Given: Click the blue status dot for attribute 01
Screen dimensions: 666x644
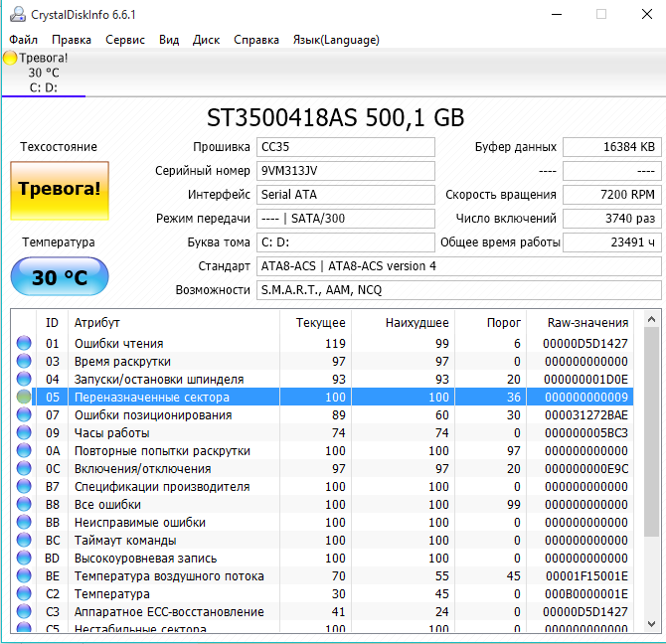Looking at the screenshot, I should 24,343.
